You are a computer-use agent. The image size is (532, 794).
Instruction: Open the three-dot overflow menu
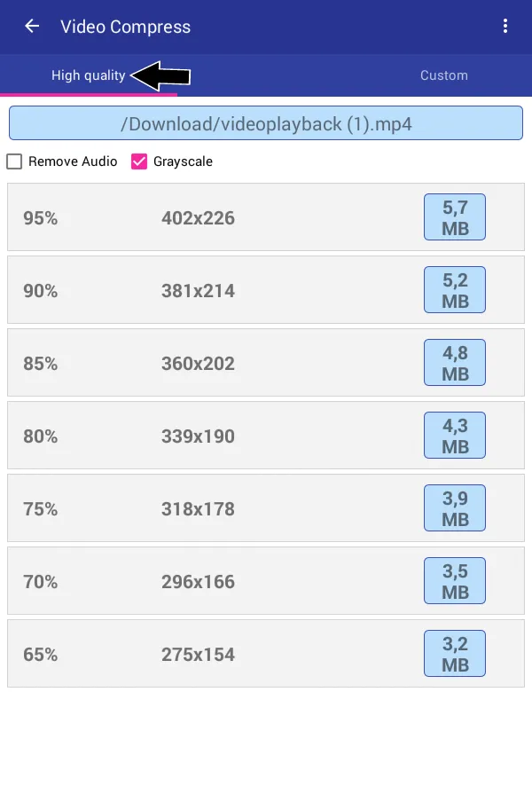(505, 27)
